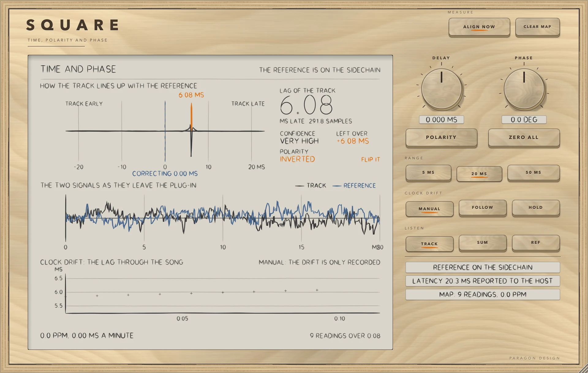Image resolution: width=588 pixels, height=373 pixels.
Task: Listen to the Track only
Action: pos(429,244)
